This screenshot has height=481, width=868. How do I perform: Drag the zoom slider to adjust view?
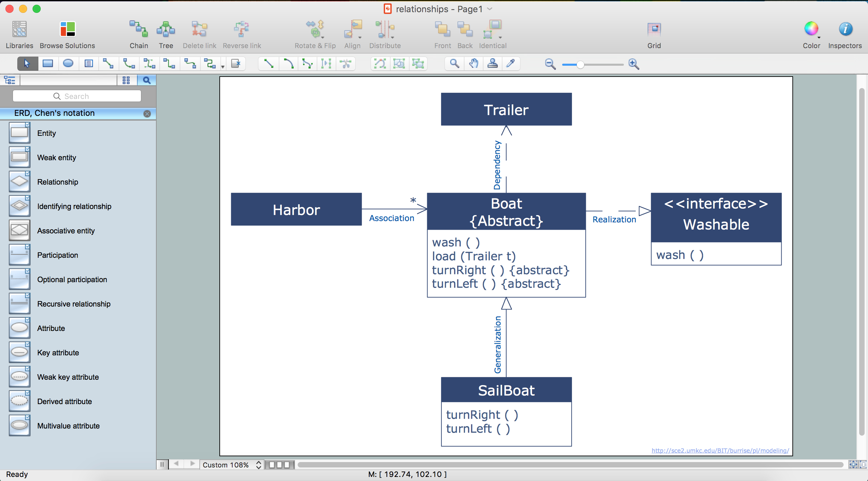pyautogui.click(x=581, y=63)
